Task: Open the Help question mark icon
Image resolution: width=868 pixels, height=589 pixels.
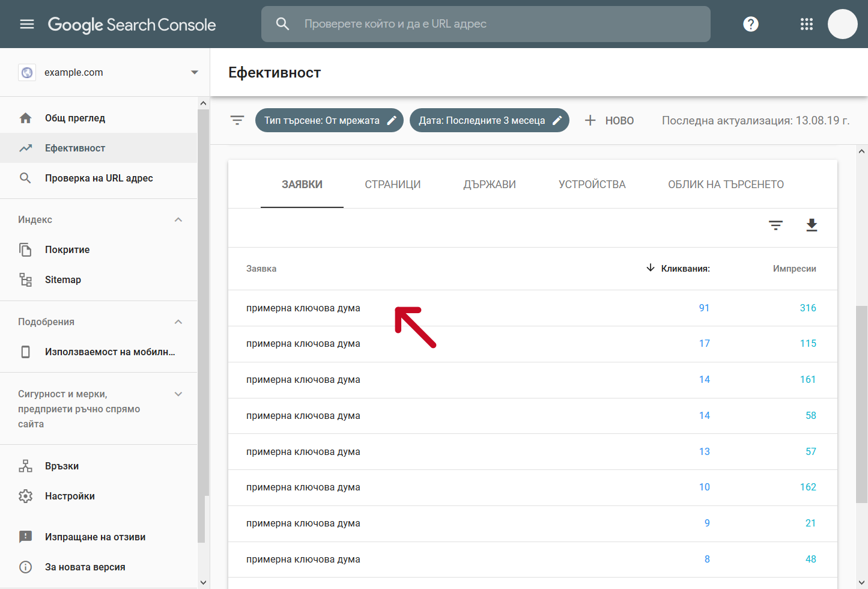Action: click(751, 24)
